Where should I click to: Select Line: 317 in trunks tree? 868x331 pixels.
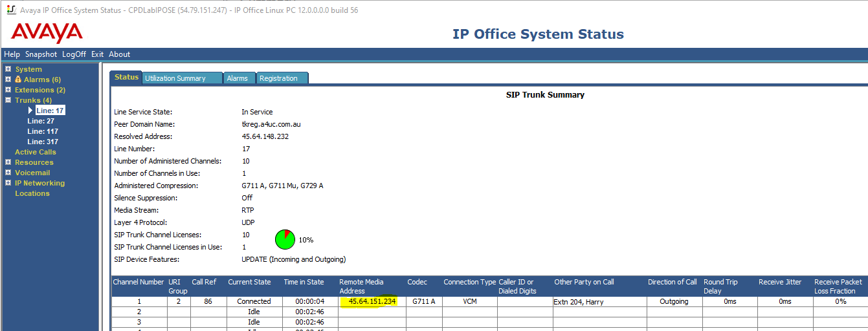coord(43,142)
